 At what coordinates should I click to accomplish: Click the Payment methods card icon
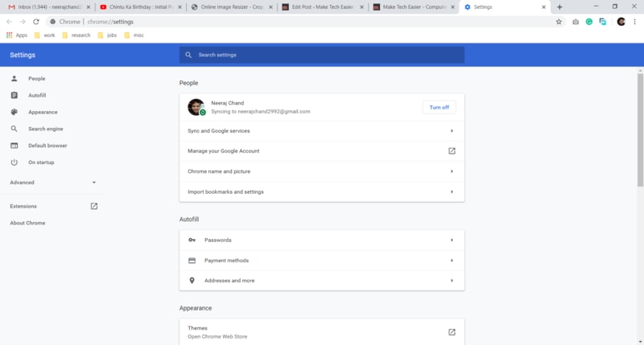click(192, 261)
